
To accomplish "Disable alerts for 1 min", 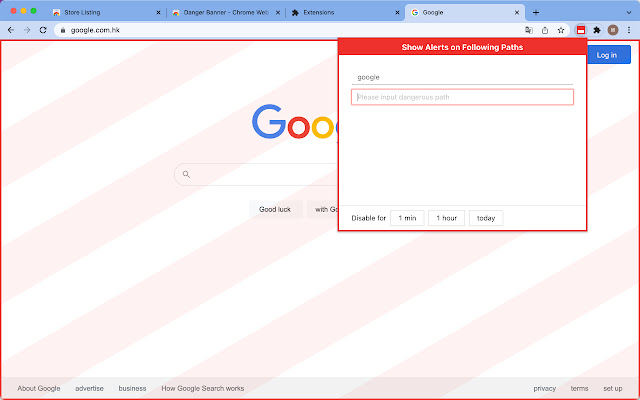I will 407,218.
